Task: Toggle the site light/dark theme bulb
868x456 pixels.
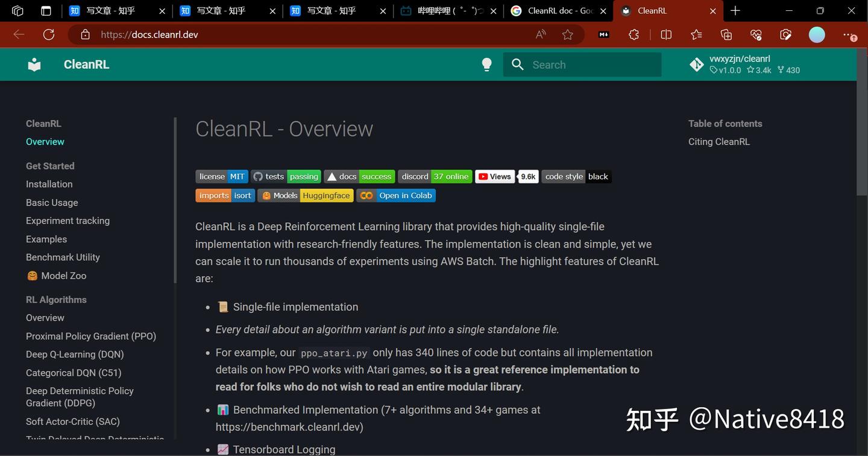Action: click(486, 64)
